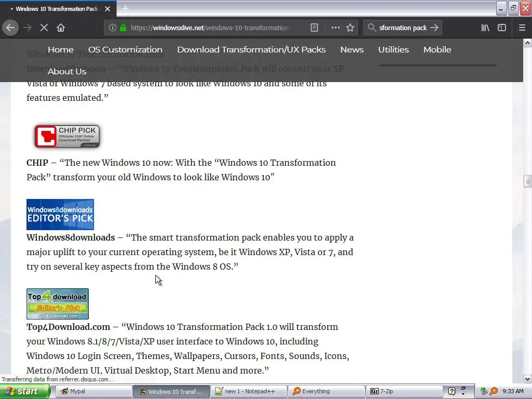Click the Safely Remove Hardware tray icon
This screenshot has height=399, width=532.
pyautogui.click(x=484, y=391)
